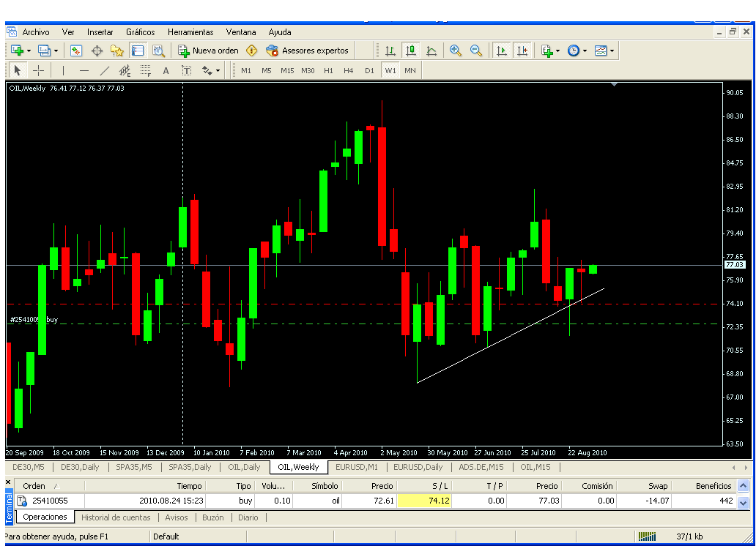Switch to H4 timeframe

click(x=349, y=70)
